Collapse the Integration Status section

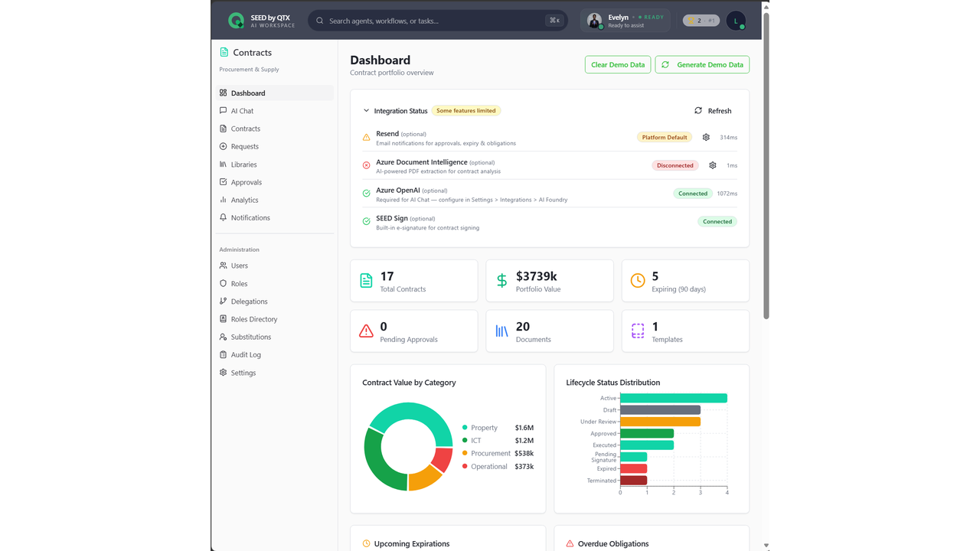[x=366, y=111]
